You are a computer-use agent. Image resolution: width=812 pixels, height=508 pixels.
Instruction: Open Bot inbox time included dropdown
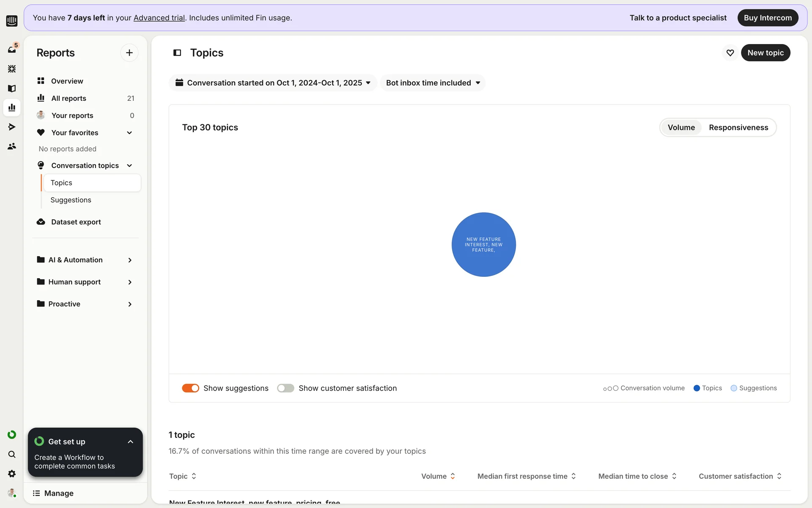point(433,83)
